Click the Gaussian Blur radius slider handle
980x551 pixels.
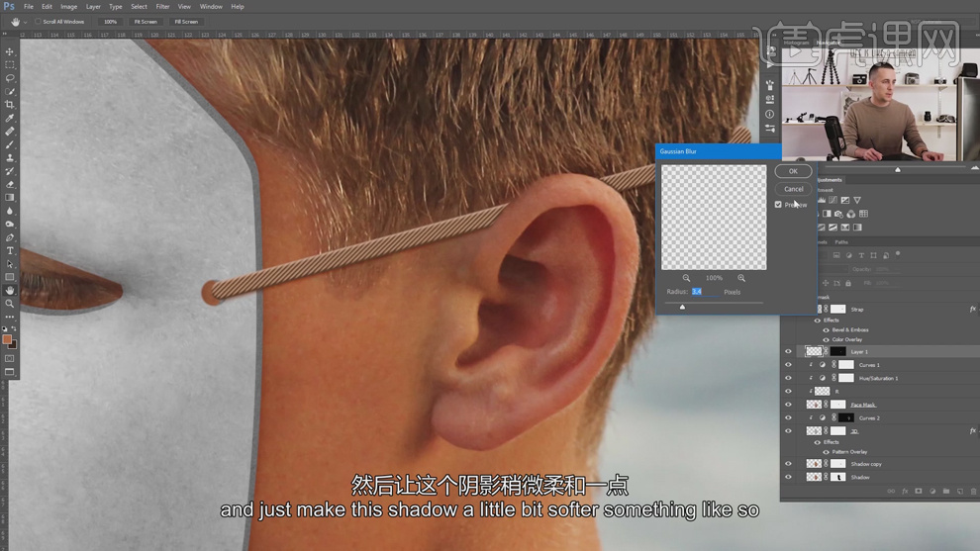(x=682, y=307)
